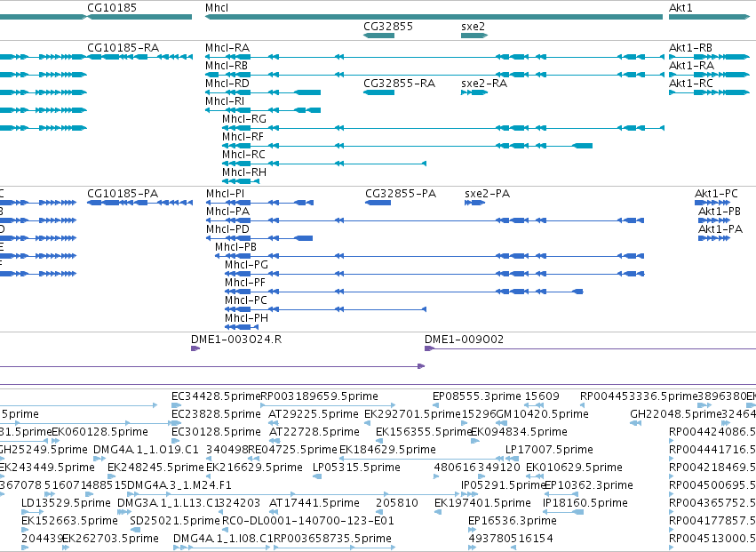The image size is (756, 552).
Task: Select the Mhcl-RI transcript label
Action: [225, 101]
